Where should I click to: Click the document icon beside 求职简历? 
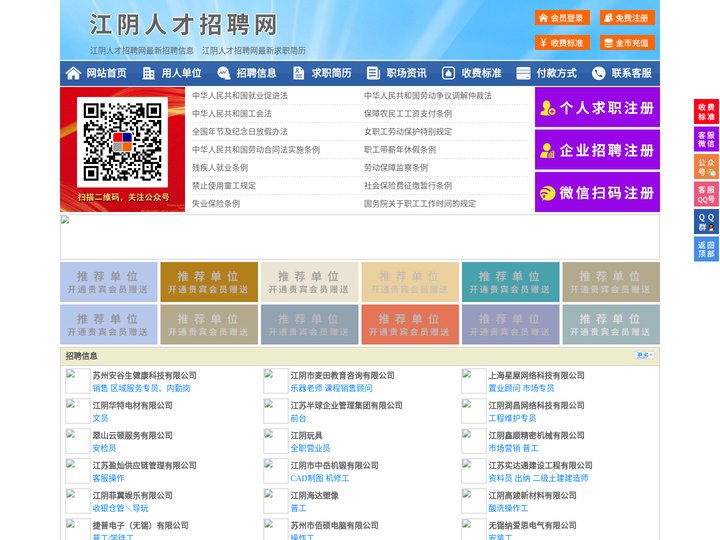tap(298, 73)
